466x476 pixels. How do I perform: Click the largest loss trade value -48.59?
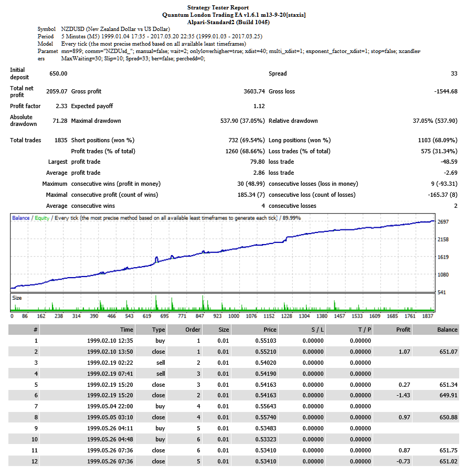coord(449,162)
